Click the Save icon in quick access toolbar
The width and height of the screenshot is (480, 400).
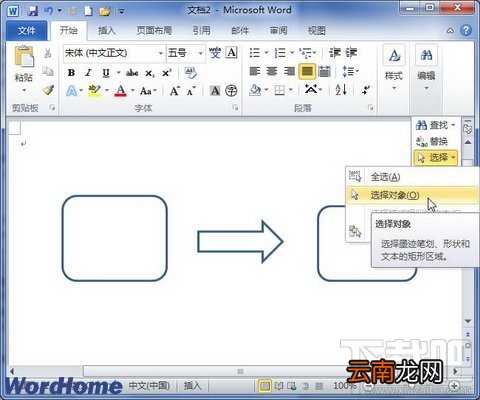(x=32, y=11)
